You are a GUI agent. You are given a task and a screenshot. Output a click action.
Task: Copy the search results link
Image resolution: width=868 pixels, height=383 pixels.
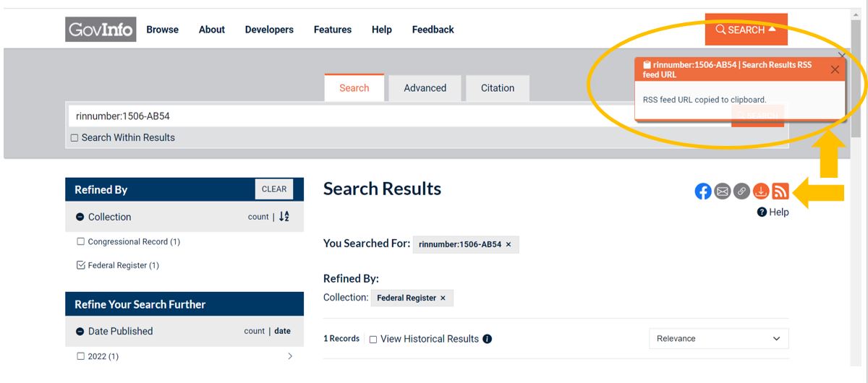pyautogui.click(x=741, y=191)
